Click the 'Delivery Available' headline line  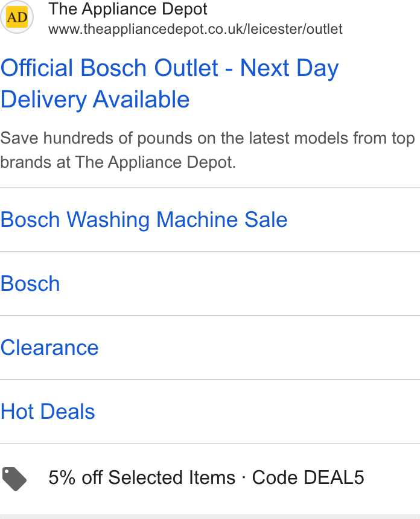95,100
